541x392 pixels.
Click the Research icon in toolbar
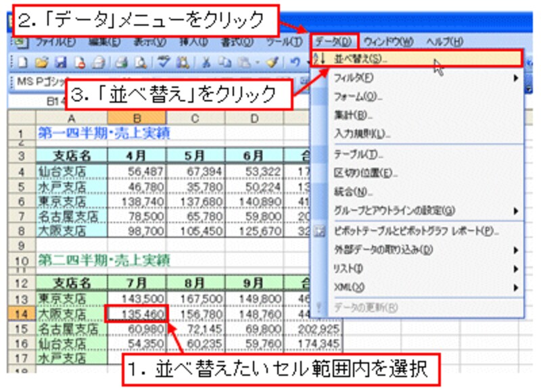click(x=183, y=62)
